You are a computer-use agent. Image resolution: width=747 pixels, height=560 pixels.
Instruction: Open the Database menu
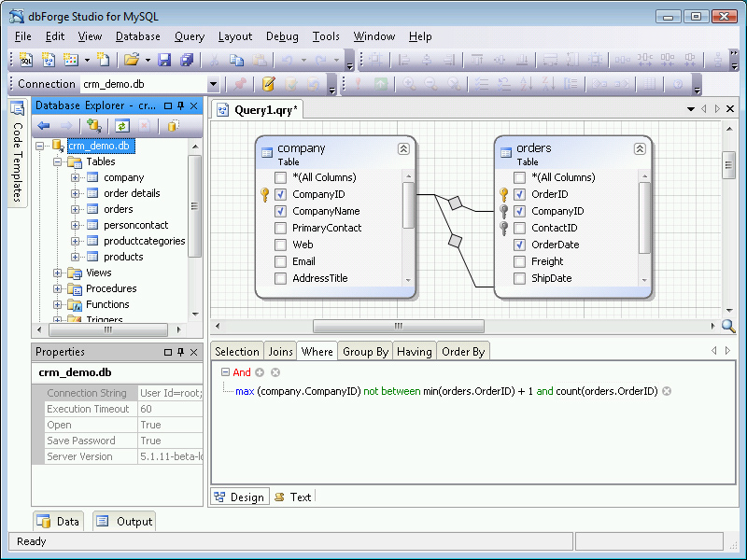(x=137, y=36)
